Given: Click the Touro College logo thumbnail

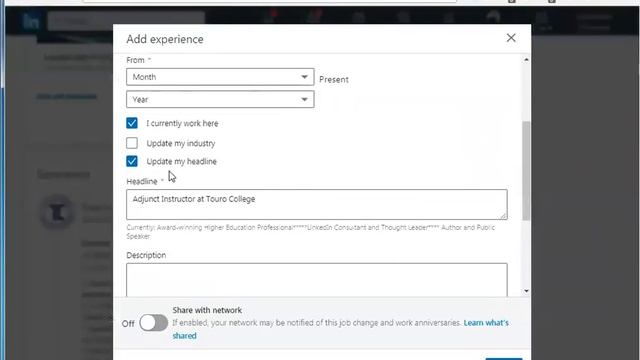Looking at the screenshot, I should pos(57,212).
